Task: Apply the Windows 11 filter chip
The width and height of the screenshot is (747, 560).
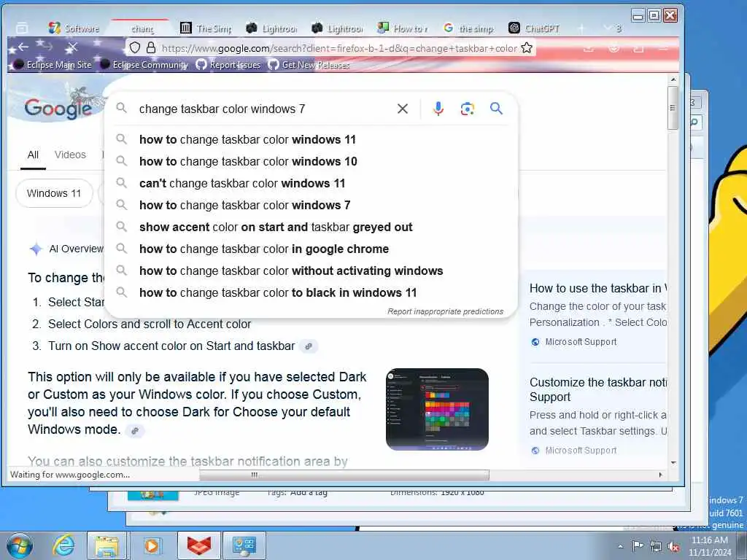Action: click(54, 193)
